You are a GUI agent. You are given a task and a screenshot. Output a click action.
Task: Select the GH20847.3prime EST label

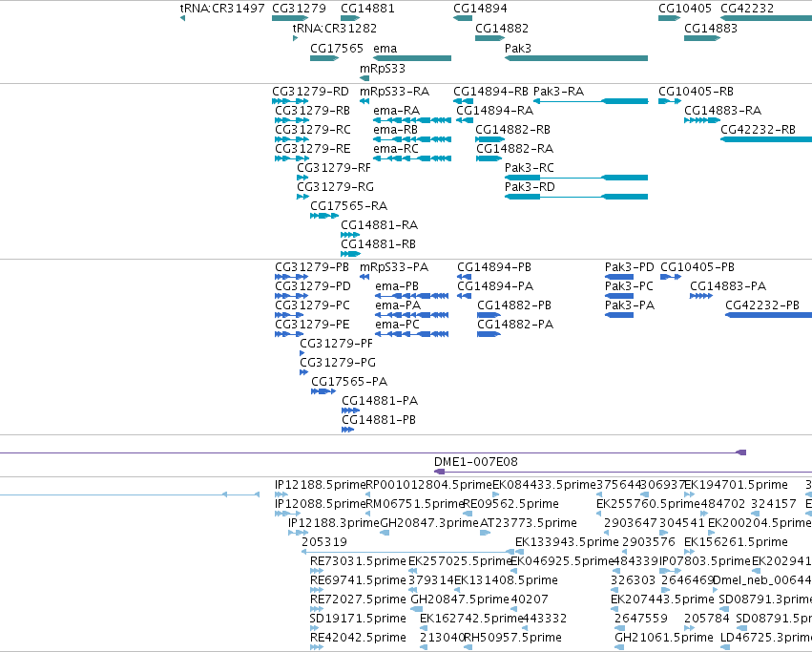(x=430, y=523)
